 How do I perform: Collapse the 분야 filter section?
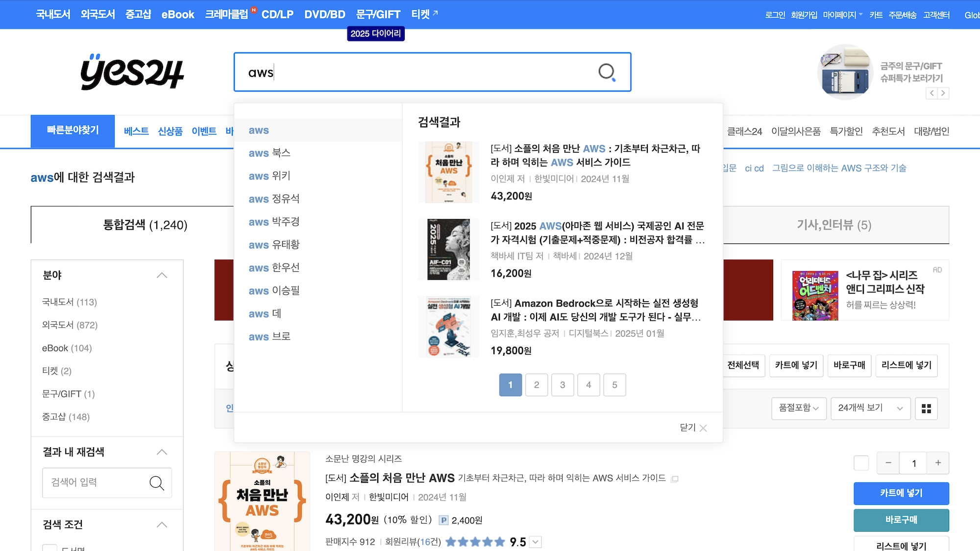(162, 275)
